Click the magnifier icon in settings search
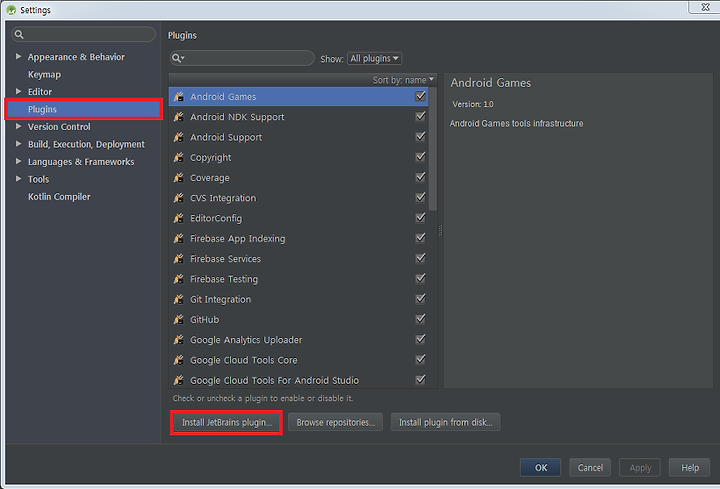The image size is (720, 489). pos(19,34)
